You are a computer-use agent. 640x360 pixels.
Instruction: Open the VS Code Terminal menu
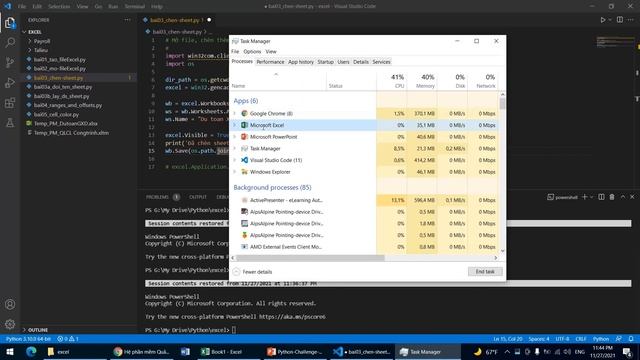pyautogui.click(x=135, y=7)
